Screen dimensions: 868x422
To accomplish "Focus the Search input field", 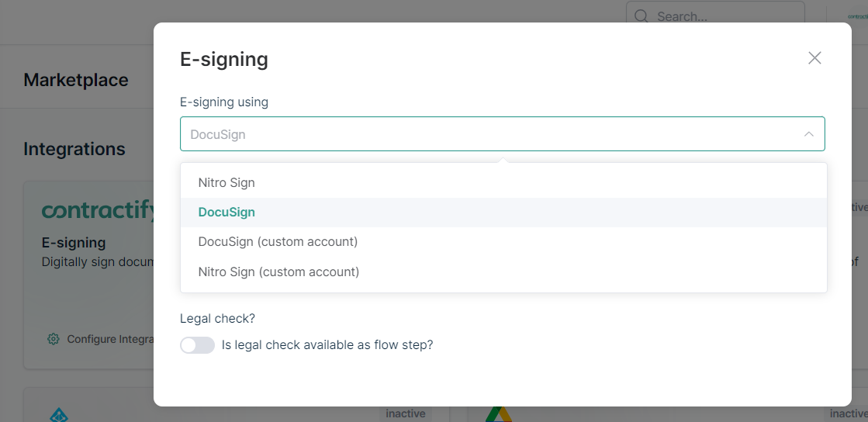I will [x=715, y=16].
